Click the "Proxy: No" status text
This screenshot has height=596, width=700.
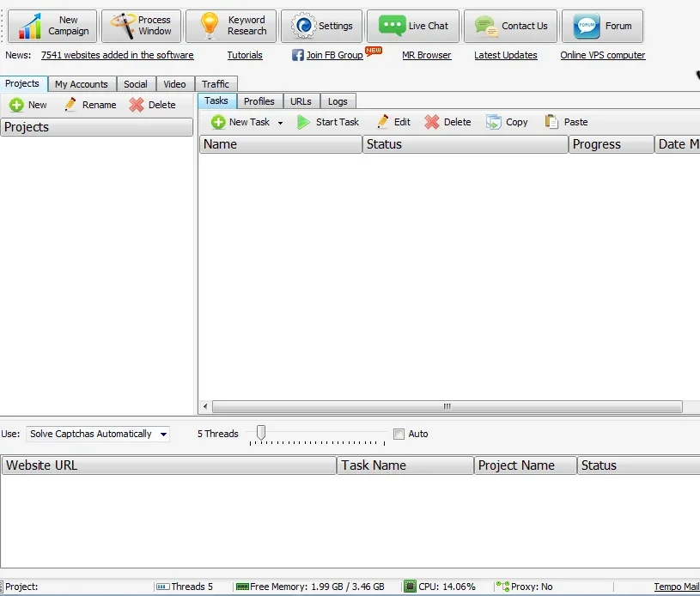[532, 587]
